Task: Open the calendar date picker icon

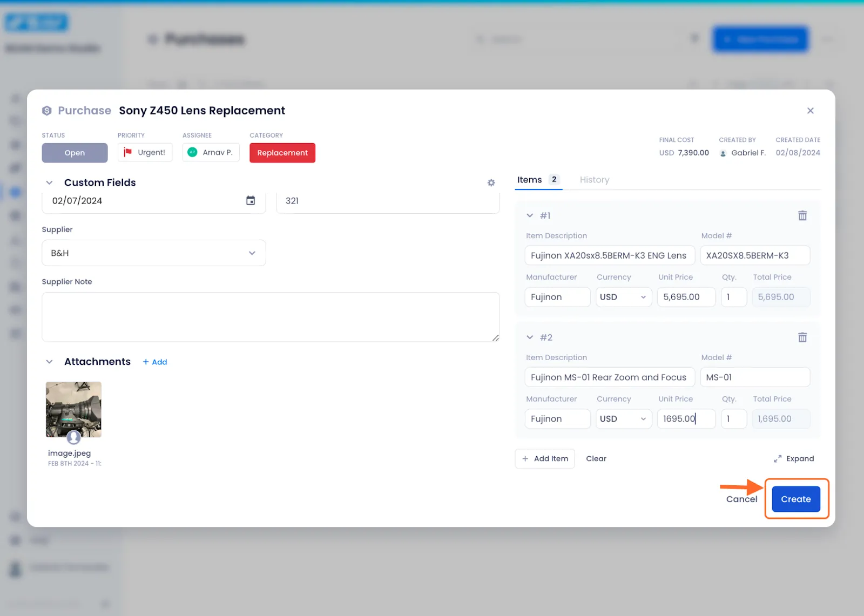Action: [251, 200]
